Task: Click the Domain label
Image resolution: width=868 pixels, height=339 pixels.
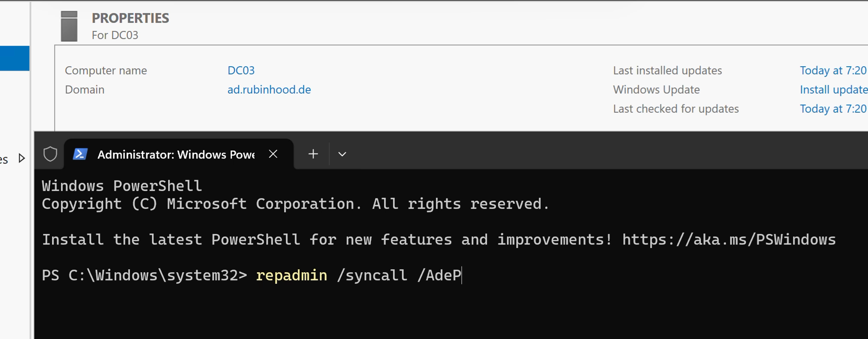Action: point(85,90)
